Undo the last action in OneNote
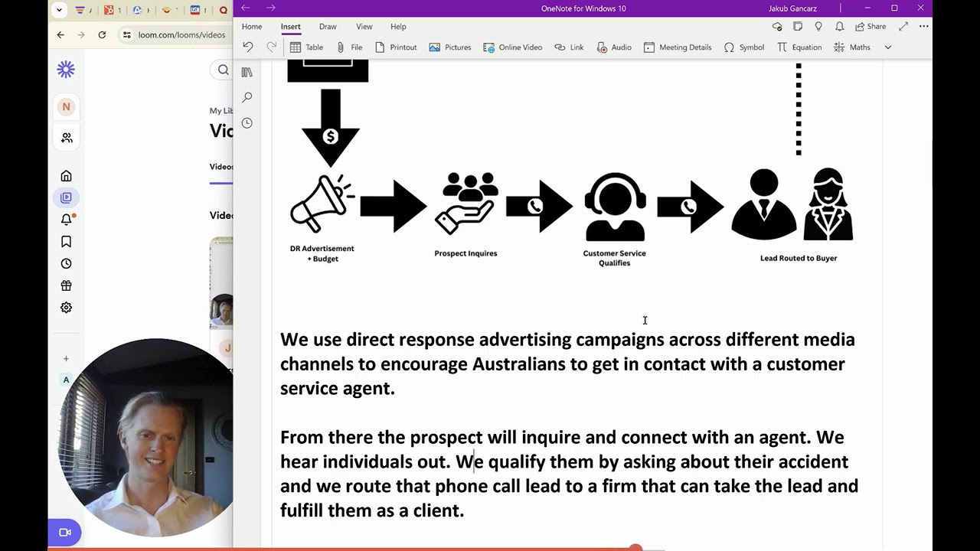980x551 pixels. coord(247,47)
